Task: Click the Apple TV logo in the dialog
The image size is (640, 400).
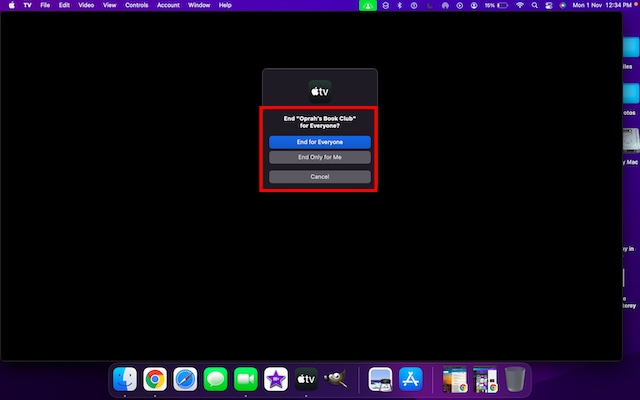Action: pos(320,91)
